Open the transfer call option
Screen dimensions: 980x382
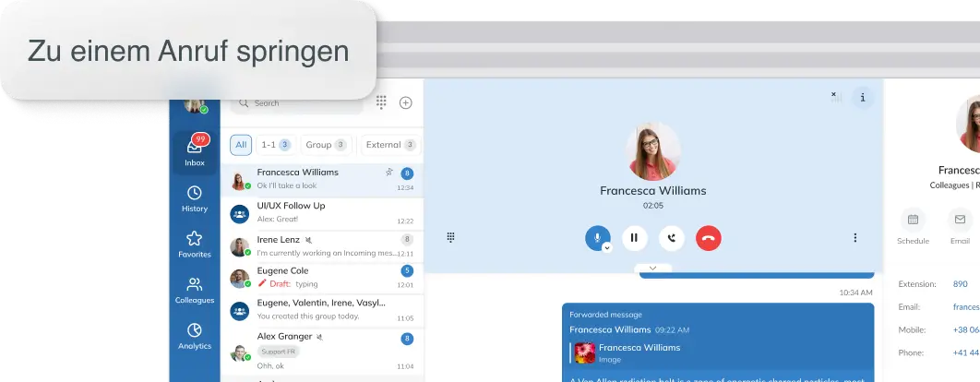(x=672, y=238)
